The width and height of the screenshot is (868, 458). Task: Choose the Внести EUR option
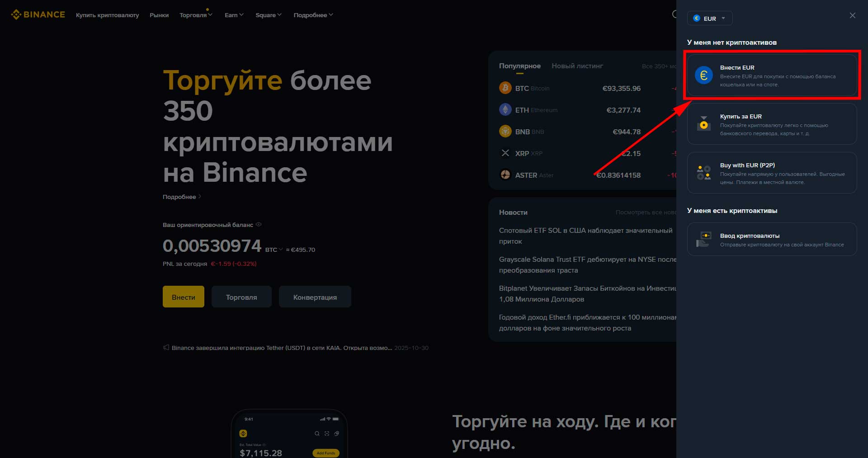tap(772, 75)
